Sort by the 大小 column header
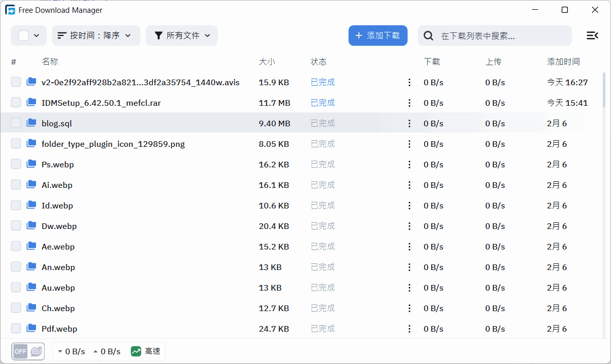 point(267,62)
